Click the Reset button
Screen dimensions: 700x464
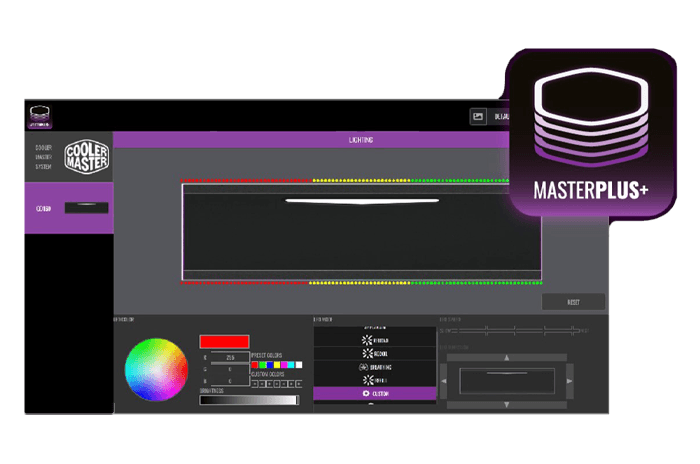pyautogui.click(x=573, y=301)
